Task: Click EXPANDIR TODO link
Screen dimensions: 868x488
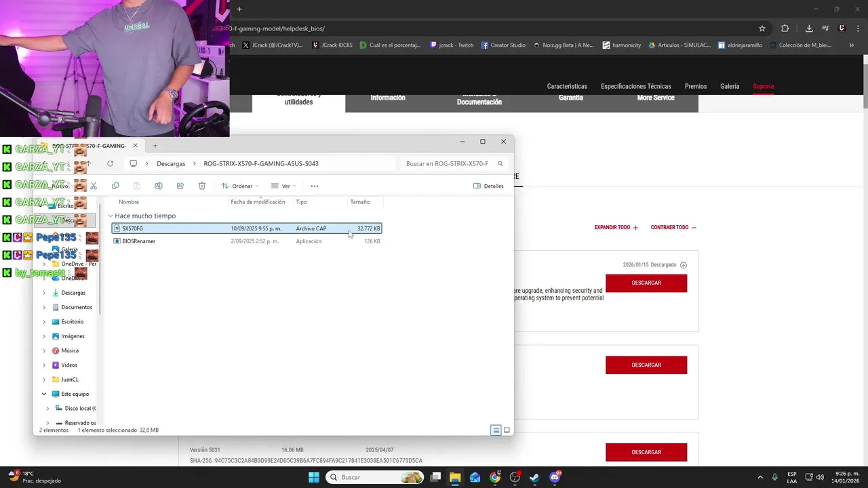Action: pyautogui.click(x=616, y=228)
